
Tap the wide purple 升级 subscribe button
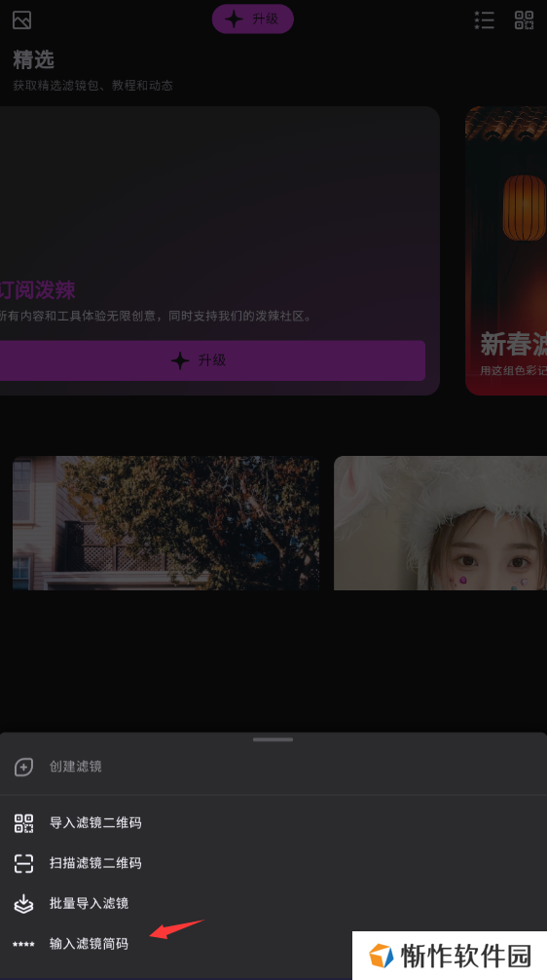(212, 360)
